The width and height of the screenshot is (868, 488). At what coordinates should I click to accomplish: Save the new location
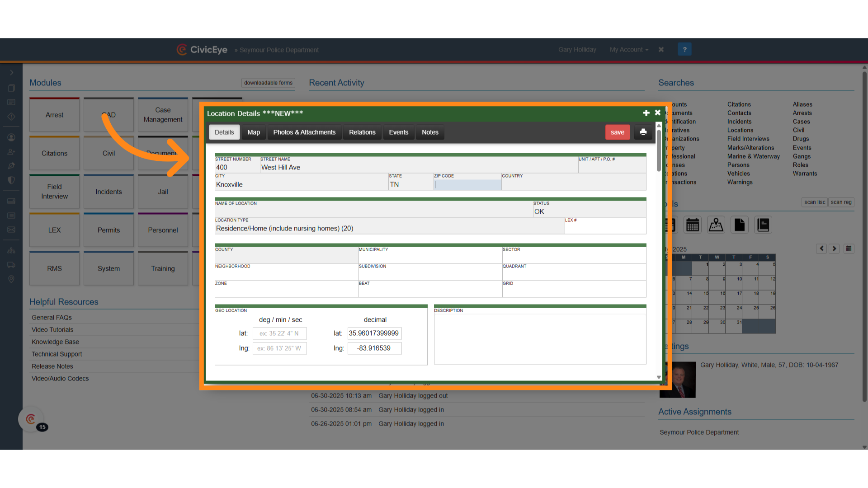618,132
